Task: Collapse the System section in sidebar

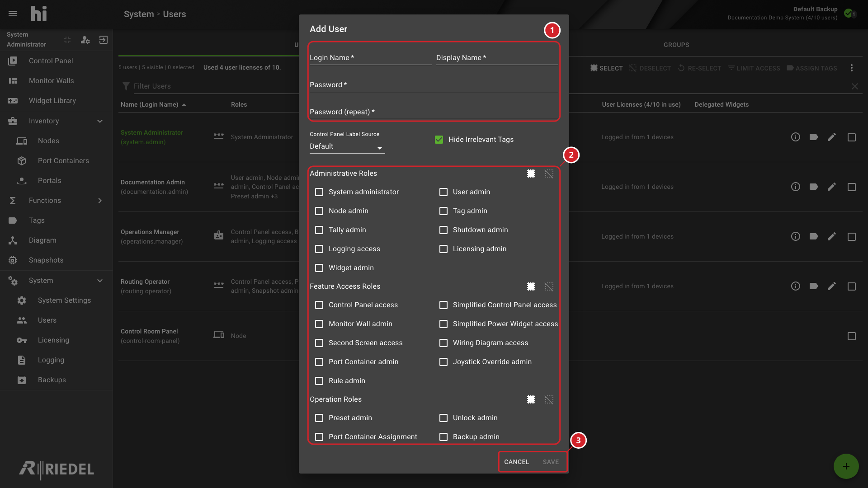Action: tap(100, 281)
